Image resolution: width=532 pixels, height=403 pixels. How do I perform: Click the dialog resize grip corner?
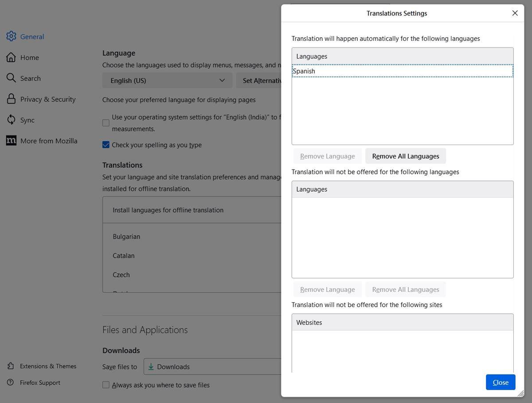[x=520, y=393]
